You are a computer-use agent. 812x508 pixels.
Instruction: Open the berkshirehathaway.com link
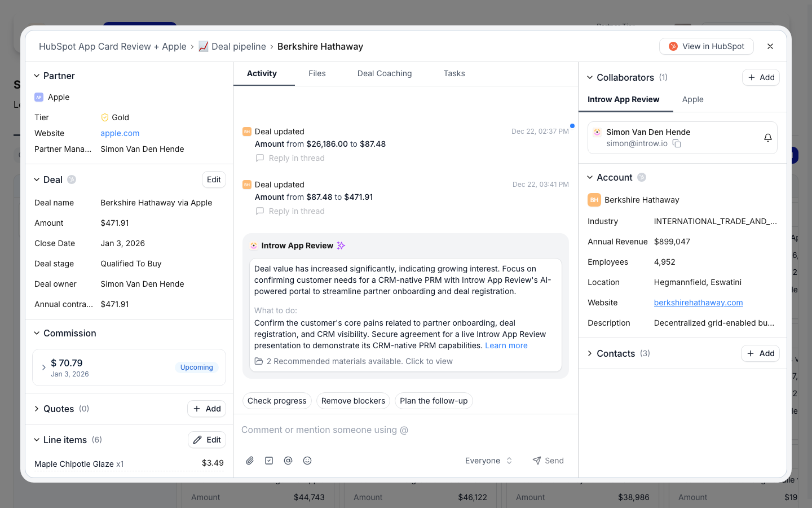tap(698, 303)
